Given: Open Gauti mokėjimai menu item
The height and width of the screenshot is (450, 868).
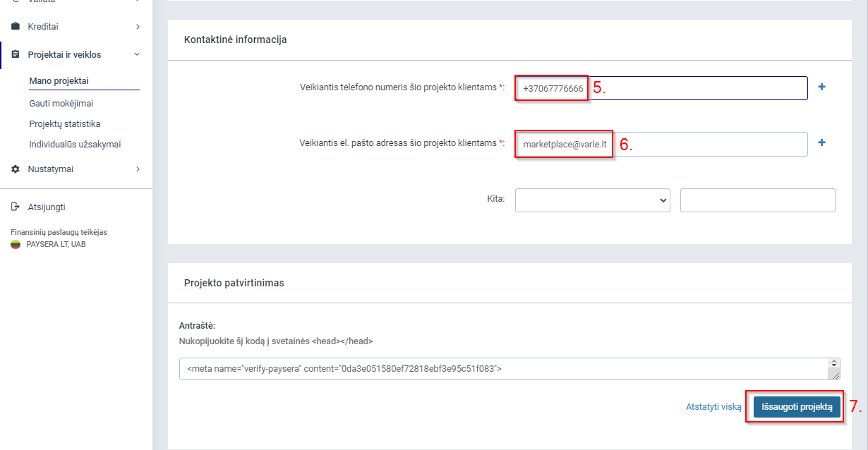Looking at the screenshot, I should [x=61, y=104].
